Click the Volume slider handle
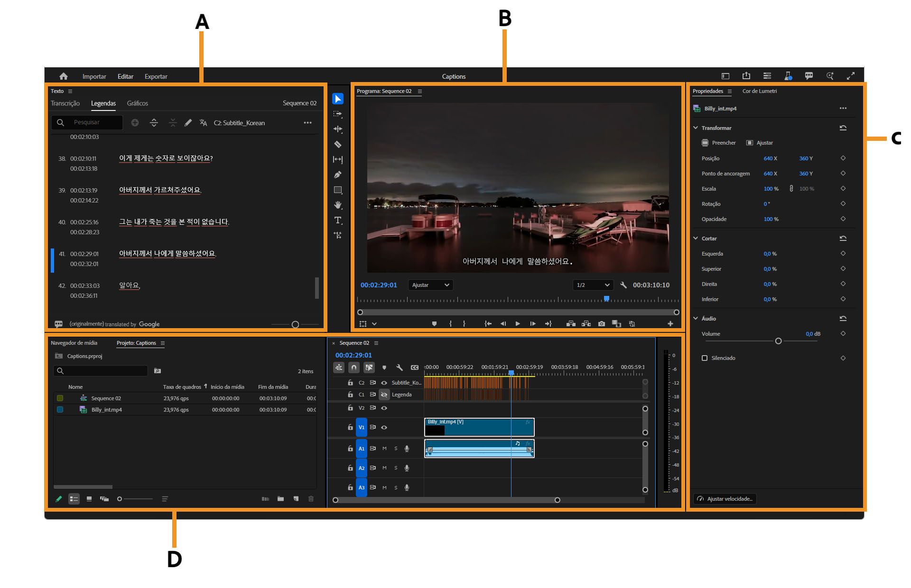911x588 pixels. pyautogui.click(x=778, y=341)
